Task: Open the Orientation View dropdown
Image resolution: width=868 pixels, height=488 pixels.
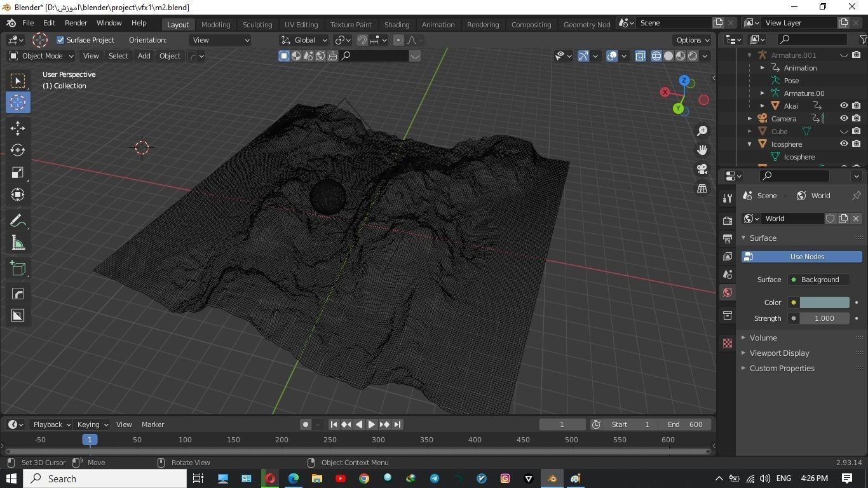Action: click(x=220, y=40)
